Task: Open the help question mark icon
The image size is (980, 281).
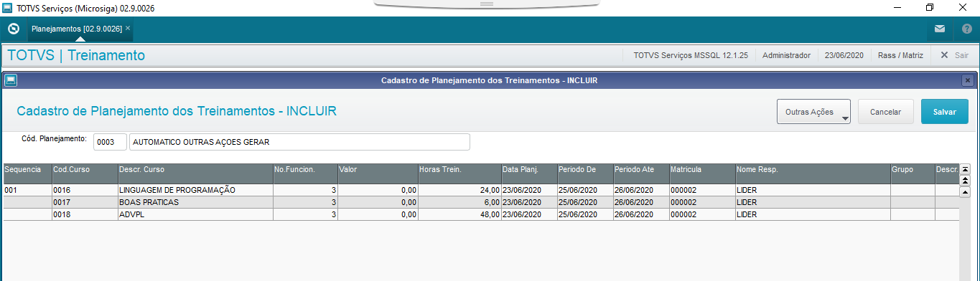Action: 966,29
